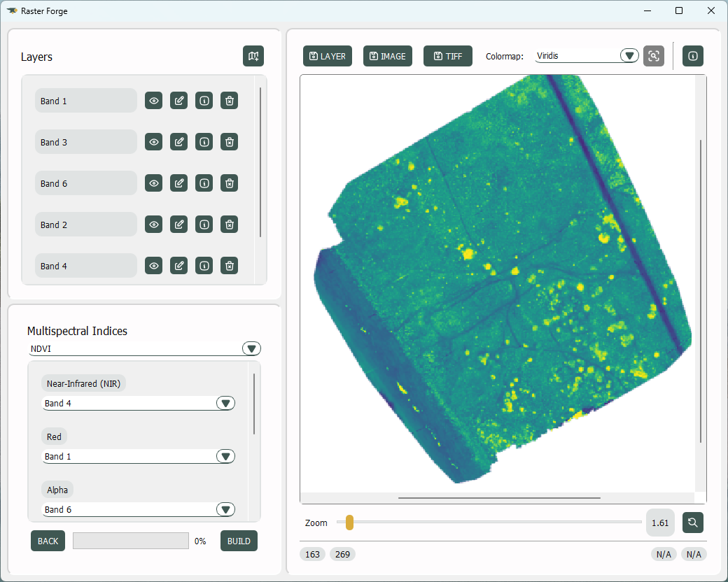The width and height of the screenshot is (728, 582).
Task: Toggle visibility of Band 4 layer
Action: [x=154, y=266]
